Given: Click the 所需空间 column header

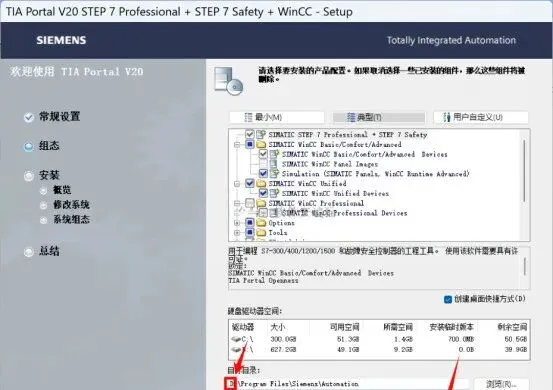Looking at the screenshot, I should (x=398, y=327).
